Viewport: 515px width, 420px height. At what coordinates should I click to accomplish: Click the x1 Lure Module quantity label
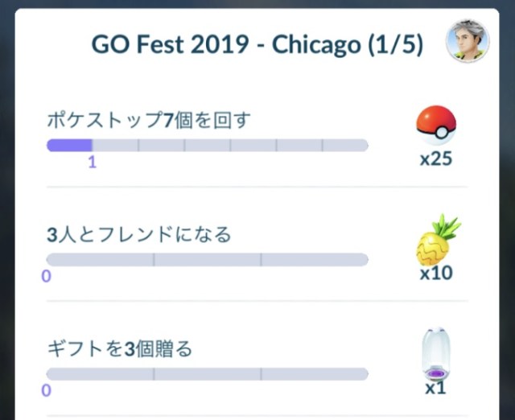point(436,389)
